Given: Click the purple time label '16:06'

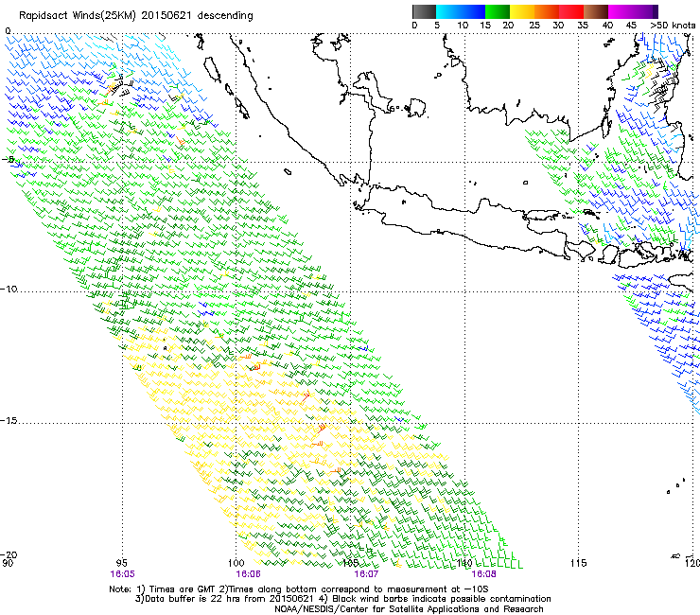Looking at the screenshot, I should (248, 574).
